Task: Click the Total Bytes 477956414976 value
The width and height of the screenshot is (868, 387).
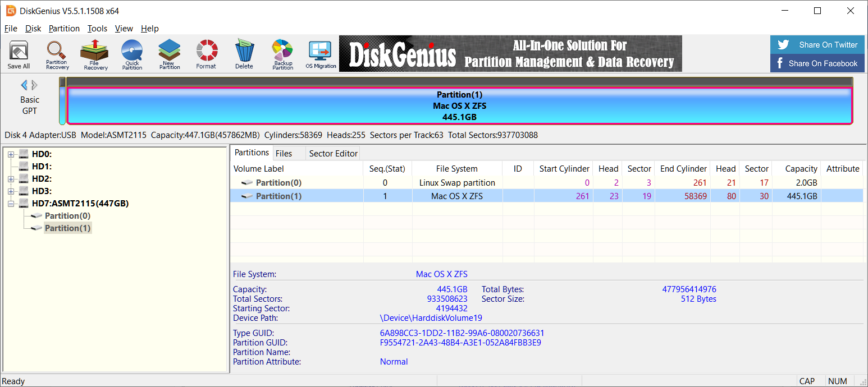Action: click(689, 289)
